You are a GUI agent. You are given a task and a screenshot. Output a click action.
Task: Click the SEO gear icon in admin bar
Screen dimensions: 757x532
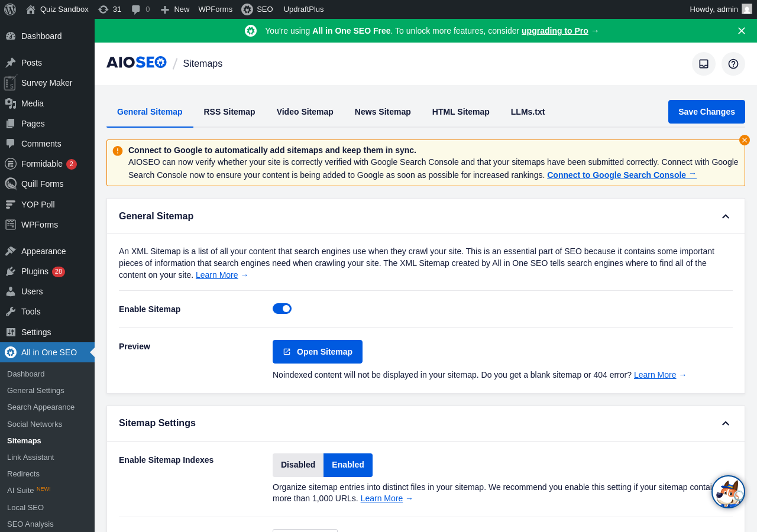(247, 9)
